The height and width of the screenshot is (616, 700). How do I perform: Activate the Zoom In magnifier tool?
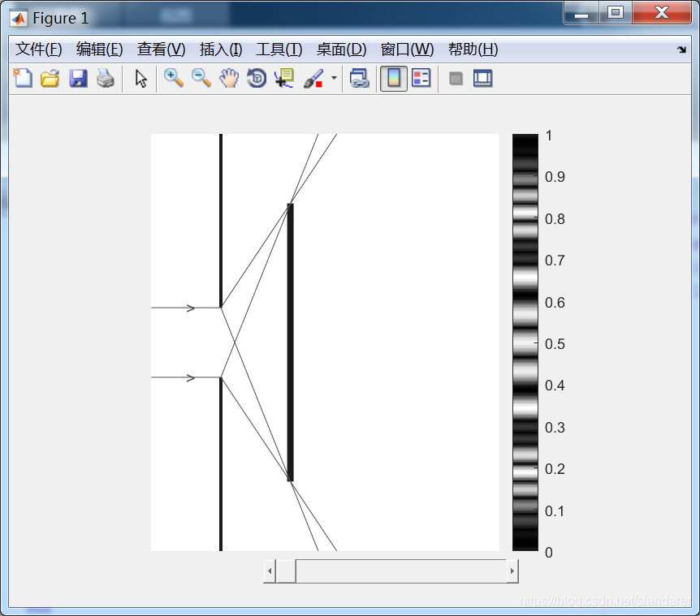pyautogui.click(x=173, y=79)
